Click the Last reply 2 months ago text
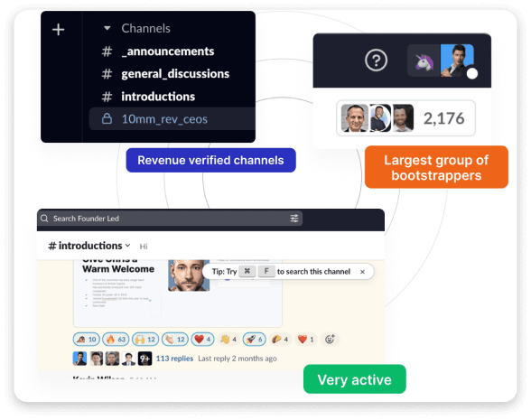Image resolution: width=531 pixels, height=420 pixels. [x=238, y=359]
